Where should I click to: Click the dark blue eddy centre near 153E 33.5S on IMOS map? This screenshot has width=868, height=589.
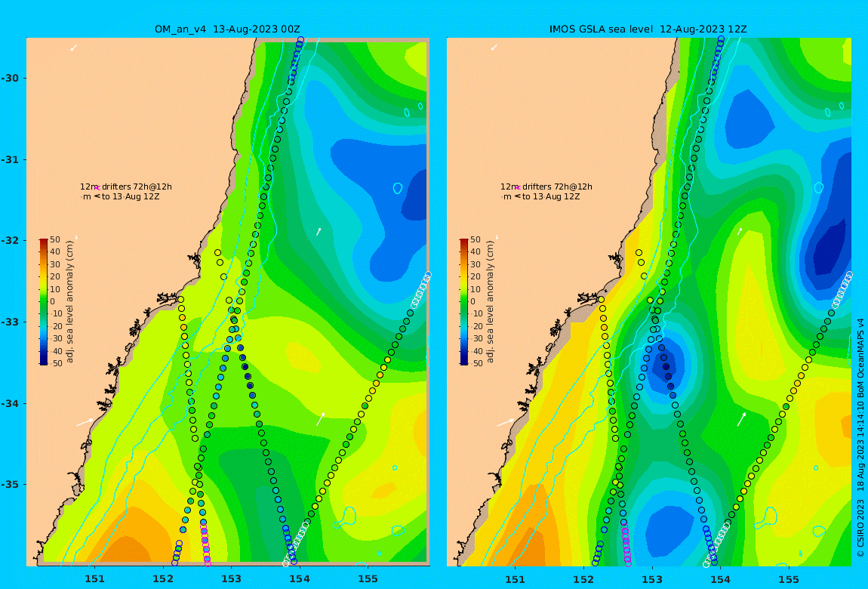663,366
